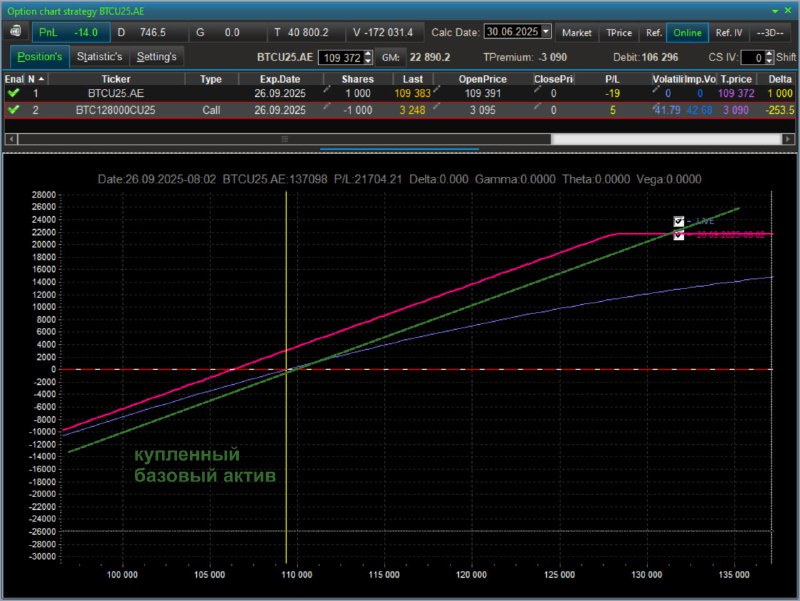Click the P/L -19 cell
The height and width of the screenshot is (601, 800).
[612, 93]
